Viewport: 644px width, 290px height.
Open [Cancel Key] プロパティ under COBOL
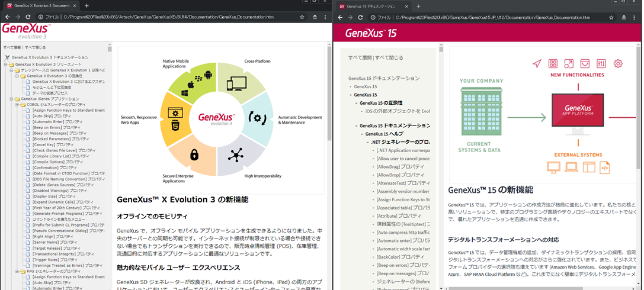56,145
